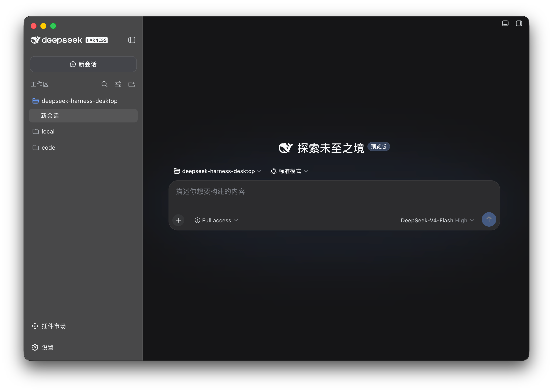The image size is (553, 392).
Task: Open the code workspace folder
Action: 83,148
